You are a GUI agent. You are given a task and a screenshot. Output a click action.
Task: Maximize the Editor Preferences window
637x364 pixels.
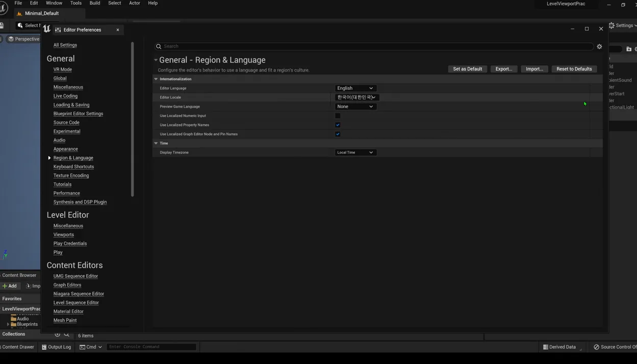[587, 29]
